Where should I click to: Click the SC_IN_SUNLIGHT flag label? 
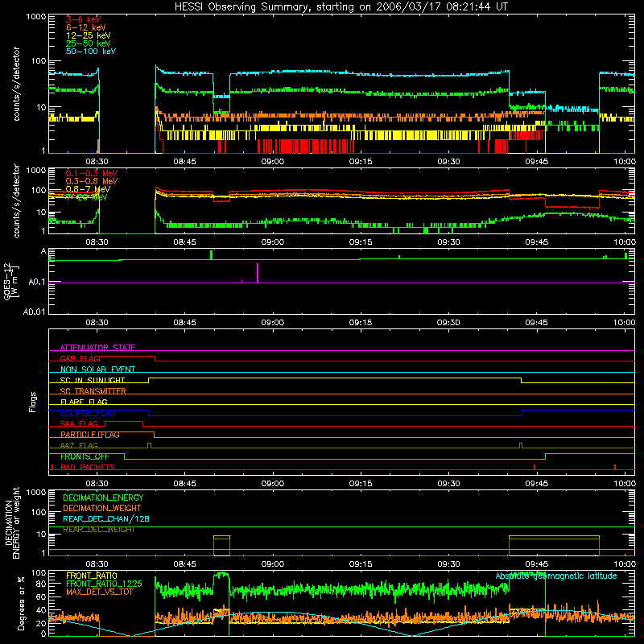click(x=93, y=380)
